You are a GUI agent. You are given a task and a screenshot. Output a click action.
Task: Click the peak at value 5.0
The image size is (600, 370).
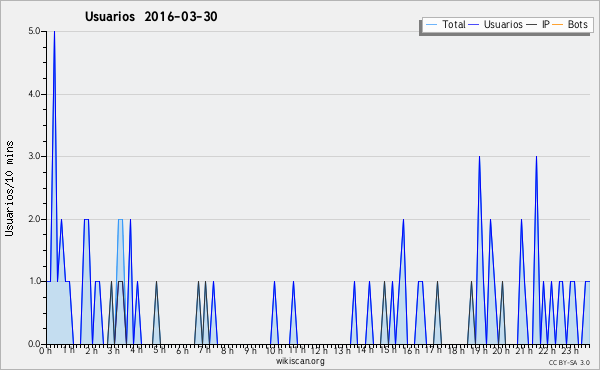click(x=54, y=32)
